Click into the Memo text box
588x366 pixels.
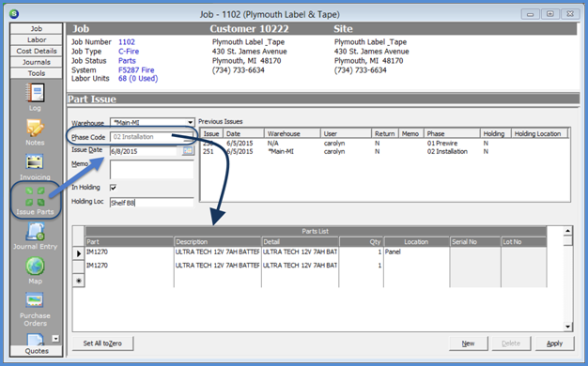[x=152, y=169]
